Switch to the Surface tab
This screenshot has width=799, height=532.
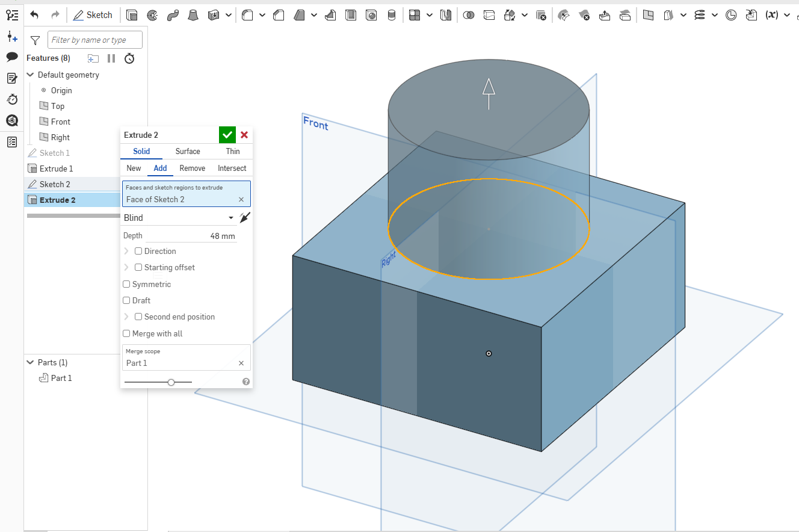pyautogui.click(x=188, y=152)
